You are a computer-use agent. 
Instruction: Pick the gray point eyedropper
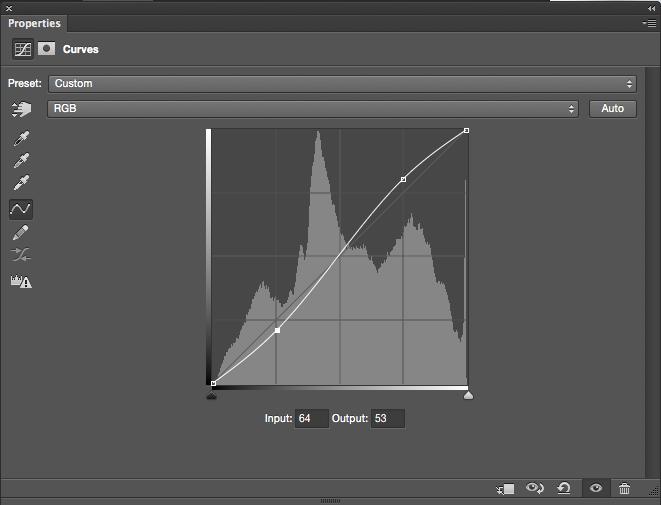click(21, 161)
